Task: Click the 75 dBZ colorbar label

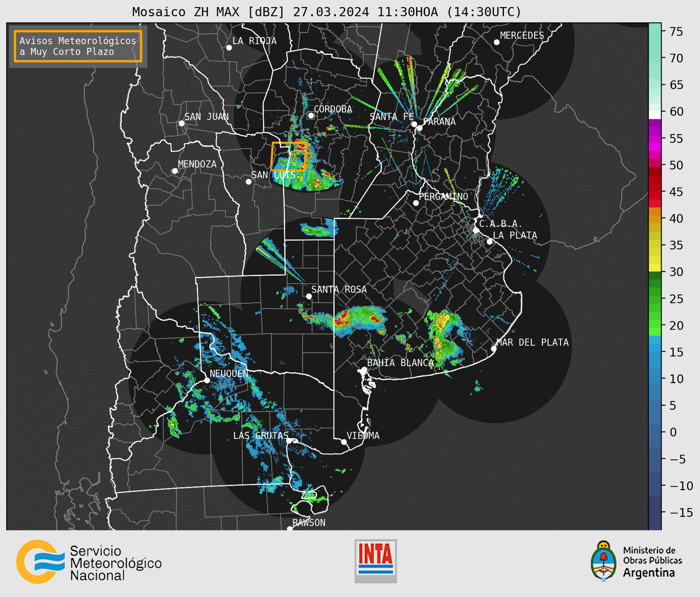Action: (x=676, y=32)
